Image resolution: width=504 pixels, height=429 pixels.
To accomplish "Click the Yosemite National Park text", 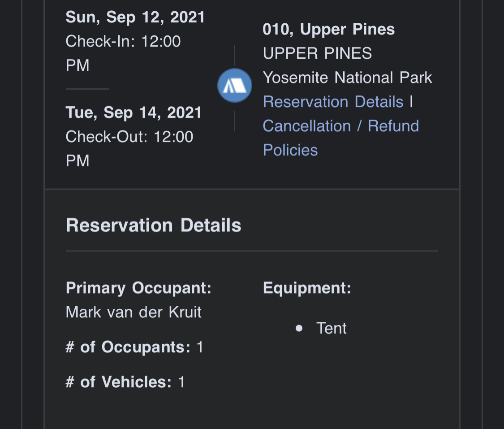I will [347, 78].
